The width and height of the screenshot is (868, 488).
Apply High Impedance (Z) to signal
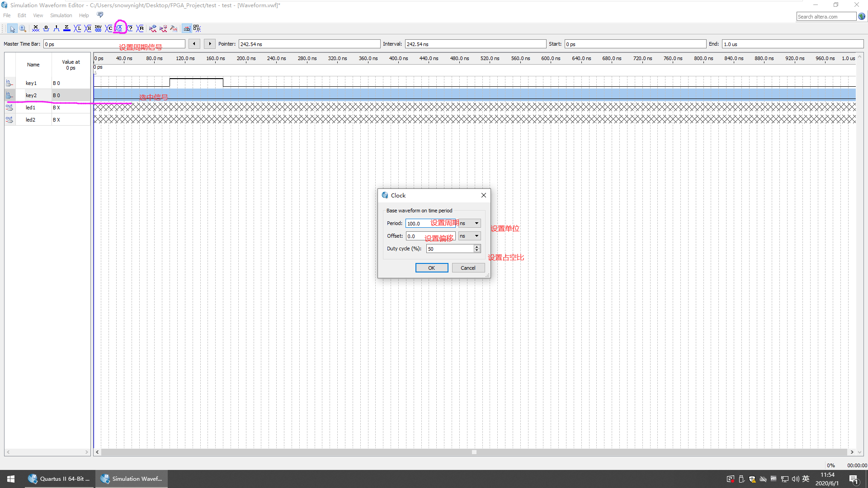67,28
